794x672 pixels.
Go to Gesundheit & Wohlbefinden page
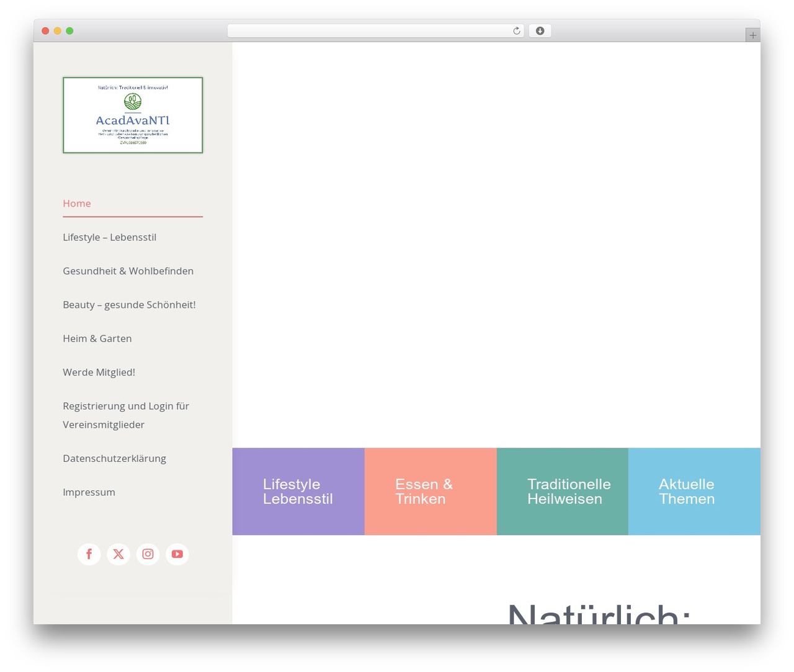coord(128,271)
